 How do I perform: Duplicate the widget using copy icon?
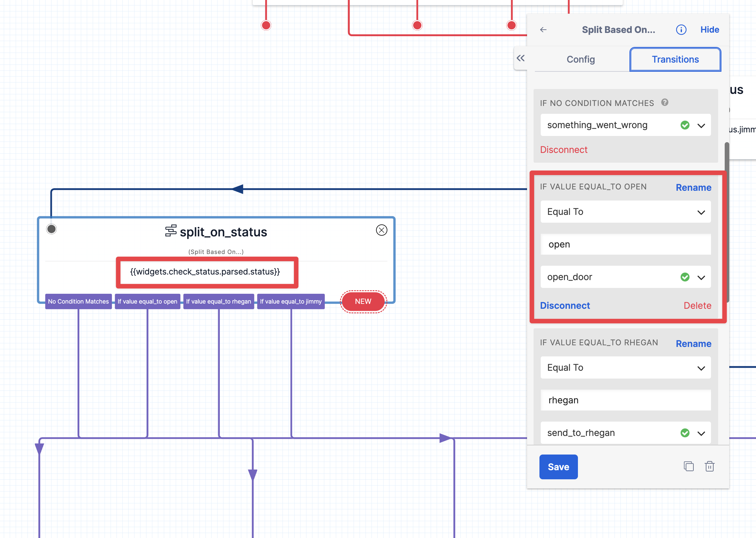click(x=688, y=466)
